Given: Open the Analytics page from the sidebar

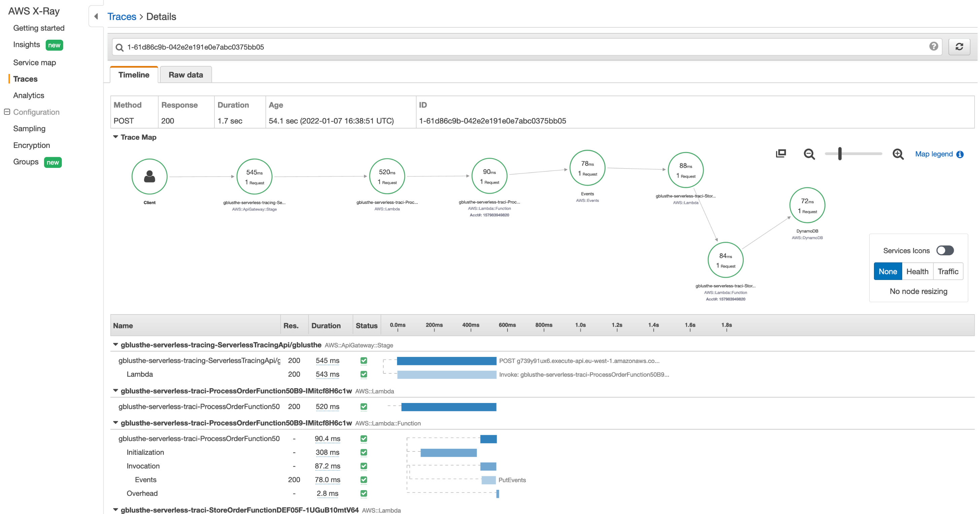Looking at the screenshot, I should point(28,95).
